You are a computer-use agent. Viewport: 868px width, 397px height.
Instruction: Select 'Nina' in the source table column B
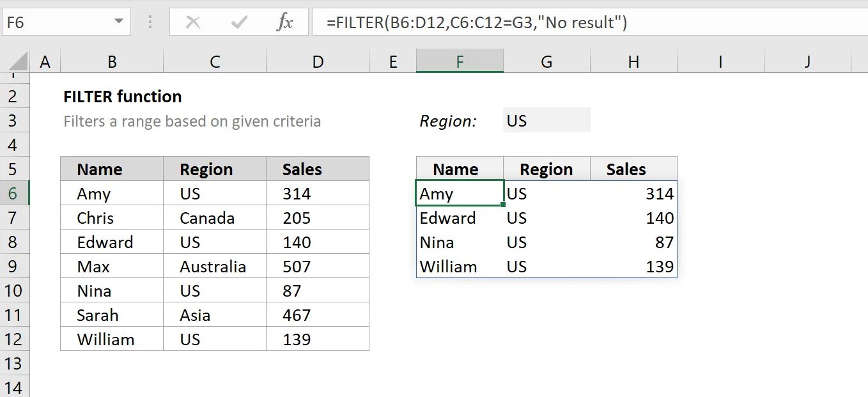112,291
